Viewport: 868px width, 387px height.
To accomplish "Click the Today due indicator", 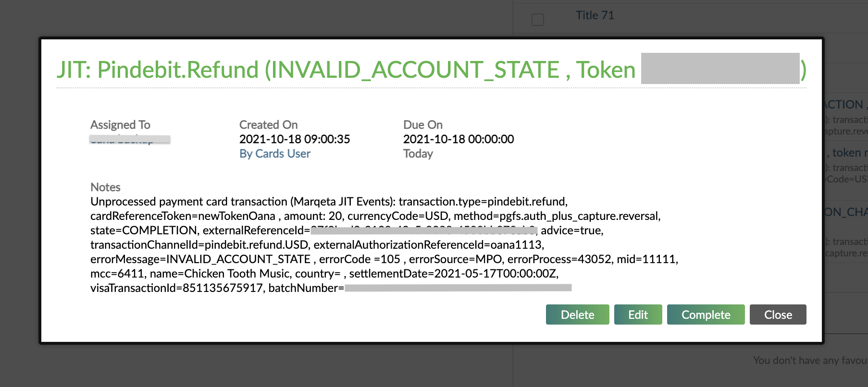I will click(x=418, y=154).
